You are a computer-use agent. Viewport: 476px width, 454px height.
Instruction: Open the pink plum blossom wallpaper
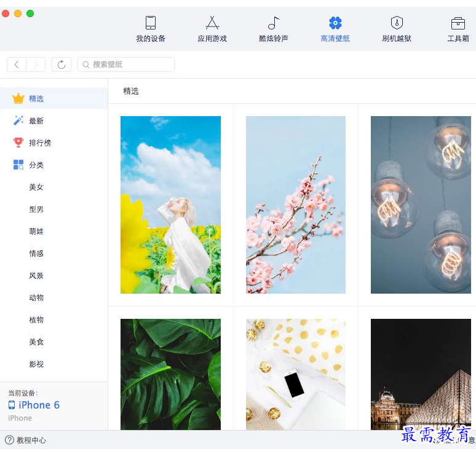click(296, 205)
